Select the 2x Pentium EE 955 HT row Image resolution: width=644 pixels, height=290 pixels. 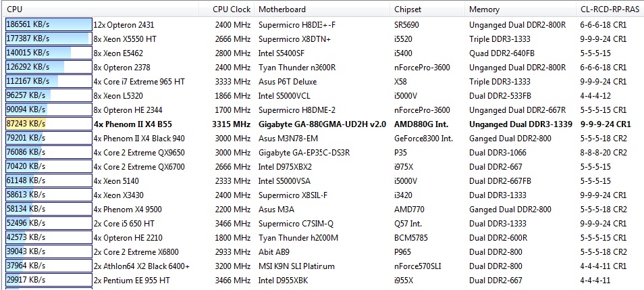[x=132, y=280]
